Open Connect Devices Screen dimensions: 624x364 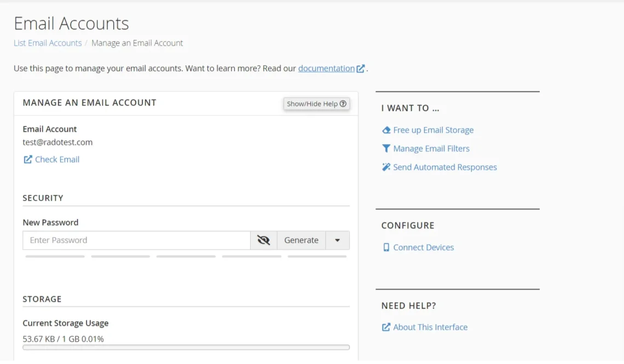[x=423, y=247]
